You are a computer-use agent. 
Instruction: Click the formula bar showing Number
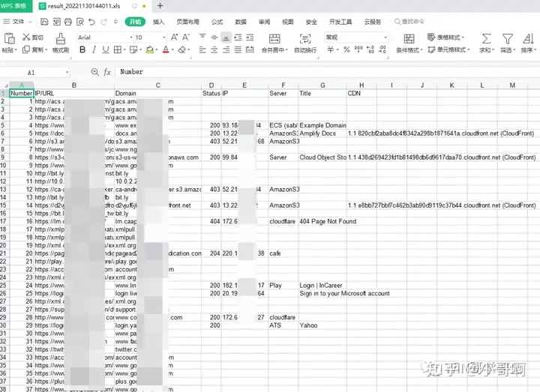(326, 72)
